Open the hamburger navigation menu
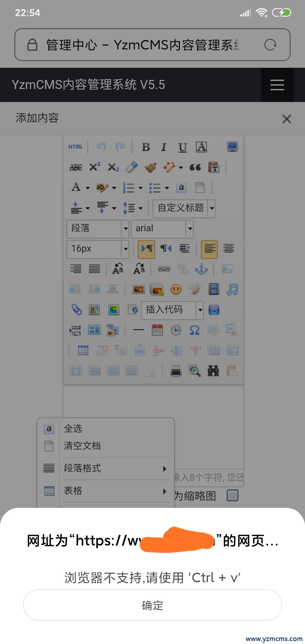Image resolution: width=305 pixels, height=644 pixels. tap(277, 85)
